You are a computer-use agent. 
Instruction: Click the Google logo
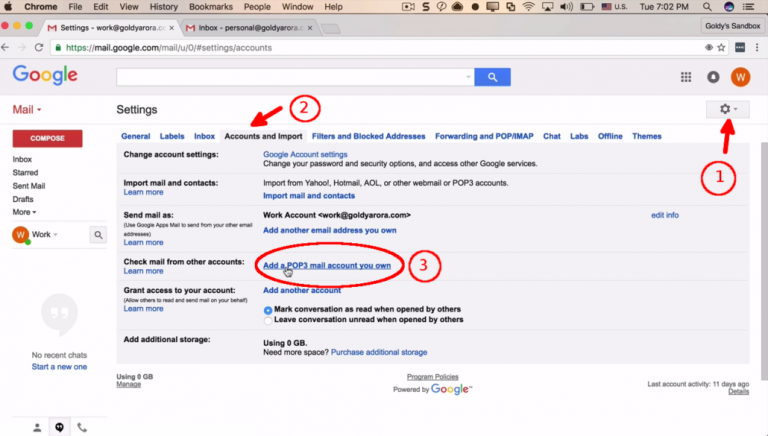(45, 75)
